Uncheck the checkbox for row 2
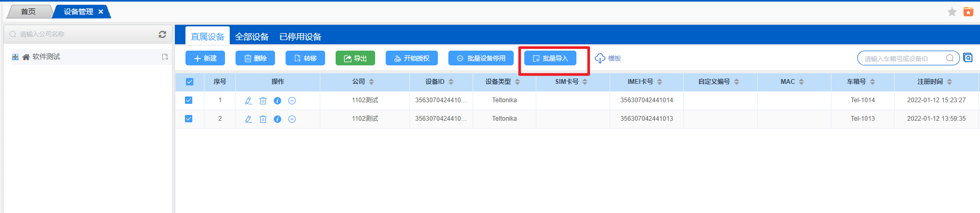980x213 pixels. [x=189, y=119]
